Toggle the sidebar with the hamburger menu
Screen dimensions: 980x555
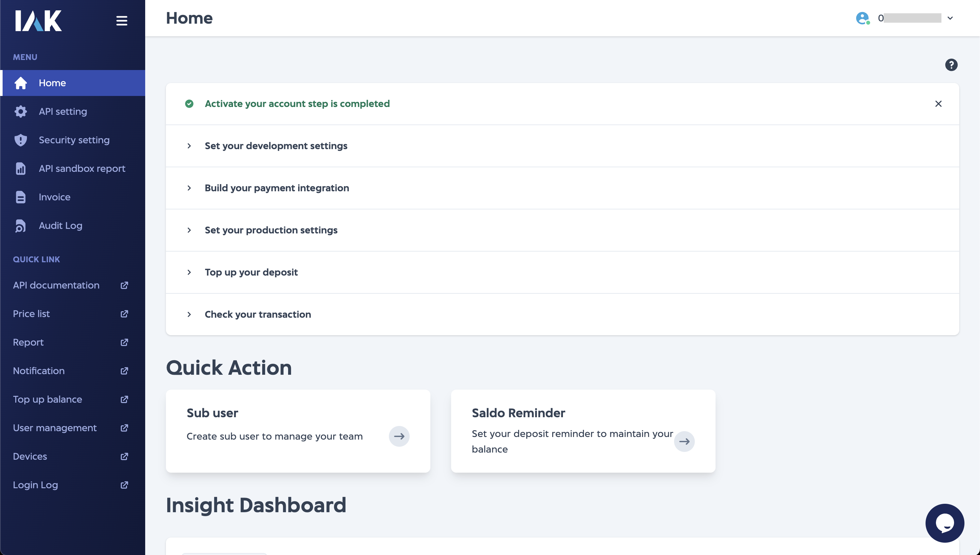point(122,20)
